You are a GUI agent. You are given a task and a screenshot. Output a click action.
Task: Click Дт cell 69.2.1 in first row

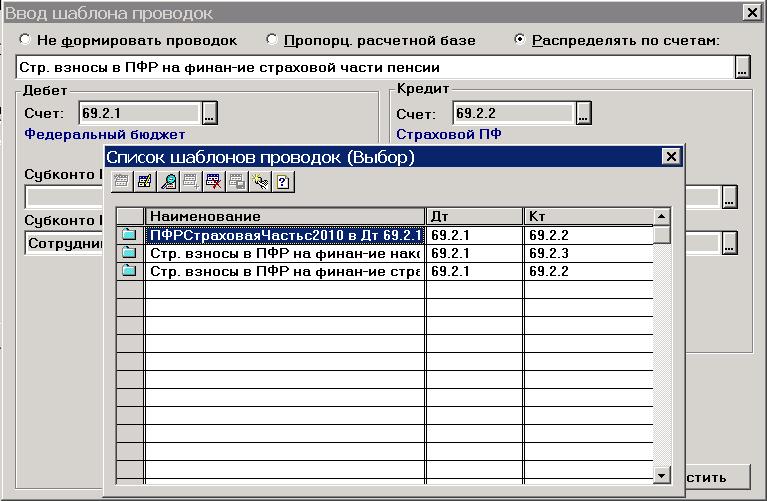coord(474,235)
